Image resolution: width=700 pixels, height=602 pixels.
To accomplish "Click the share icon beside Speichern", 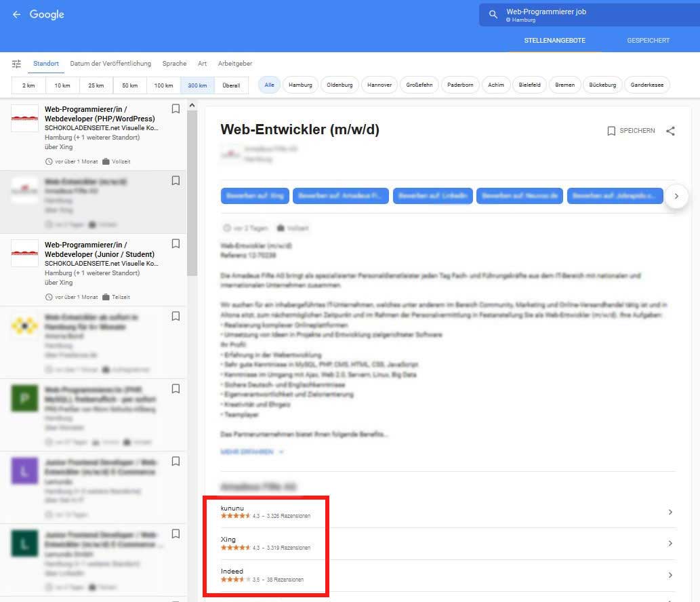I will click(670, 131).
